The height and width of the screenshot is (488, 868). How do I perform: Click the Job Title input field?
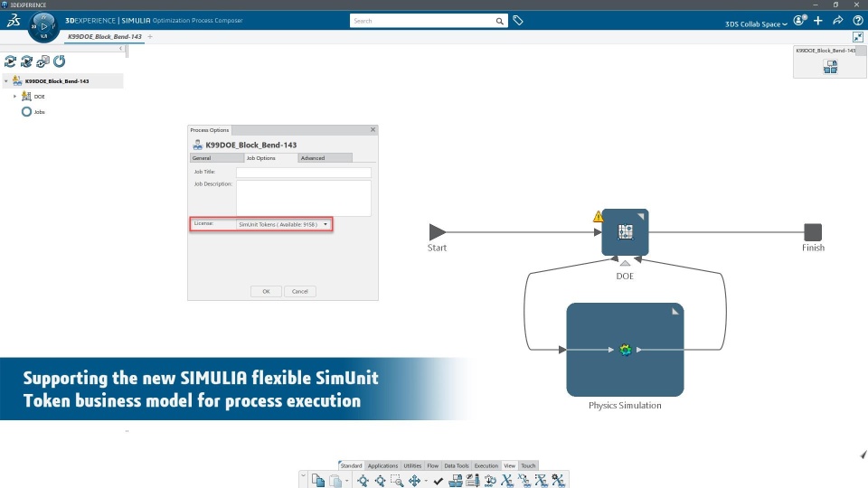pyautogui.click(x=304, y=172)
